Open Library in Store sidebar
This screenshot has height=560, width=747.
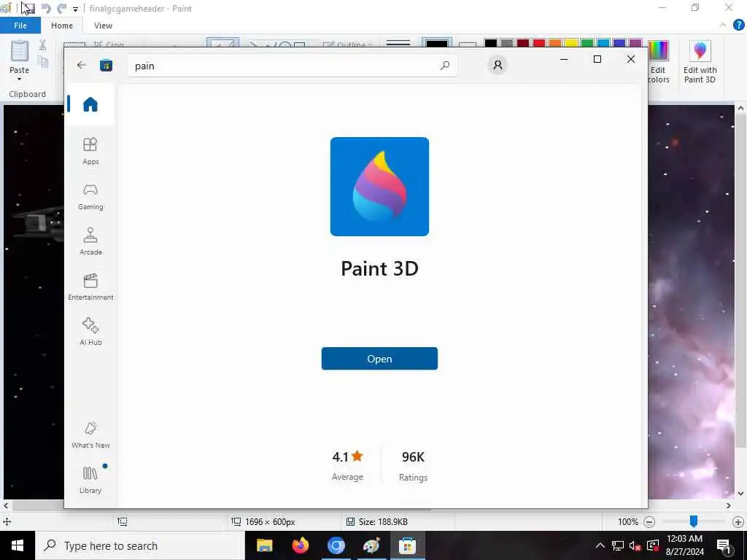coord(90,480)
